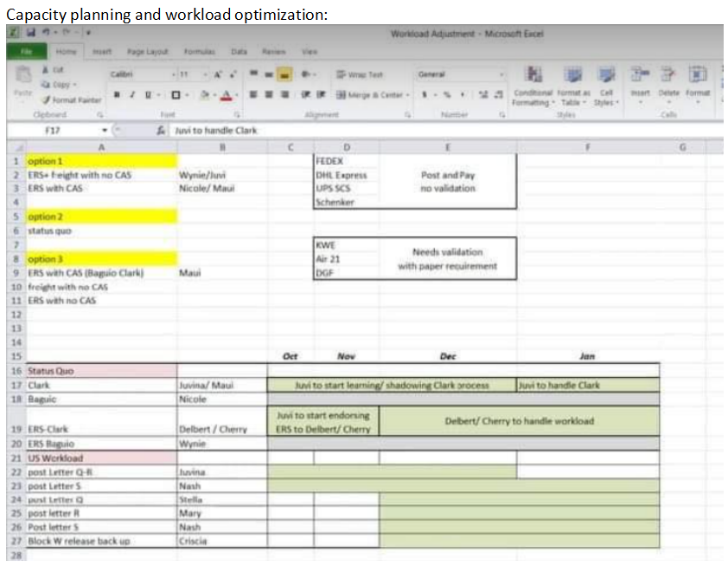
Task: Click the Delete cells icon
Action: pos(668,74)
